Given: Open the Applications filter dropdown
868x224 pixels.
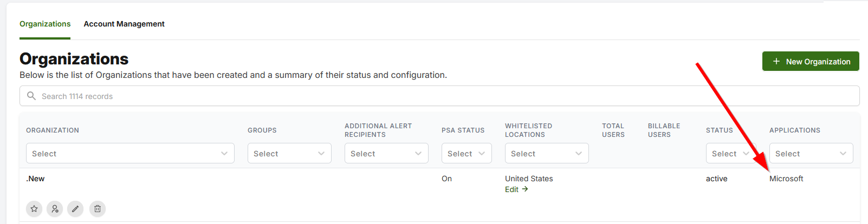Looking at the screenshot, I should coord(811,153).
